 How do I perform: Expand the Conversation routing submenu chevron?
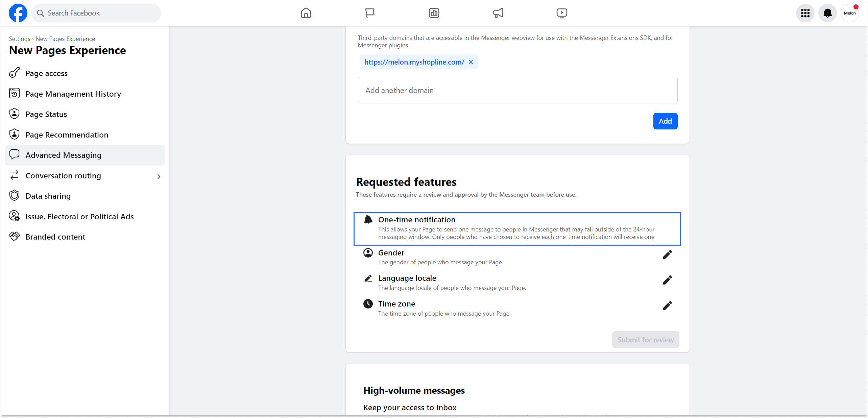159,176
